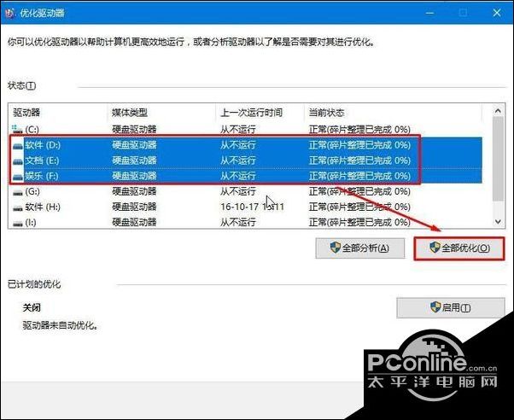
Task: Click the 全部分析(A) analyze all button
Action: pos(360,248)
